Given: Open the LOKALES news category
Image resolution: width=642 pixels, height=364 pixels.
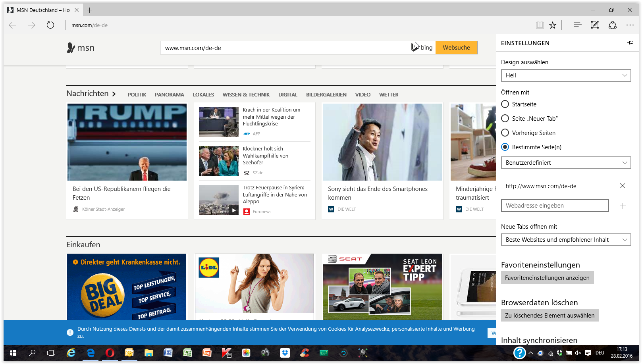Looking at the screenshot, I should (x=203, y=95).
